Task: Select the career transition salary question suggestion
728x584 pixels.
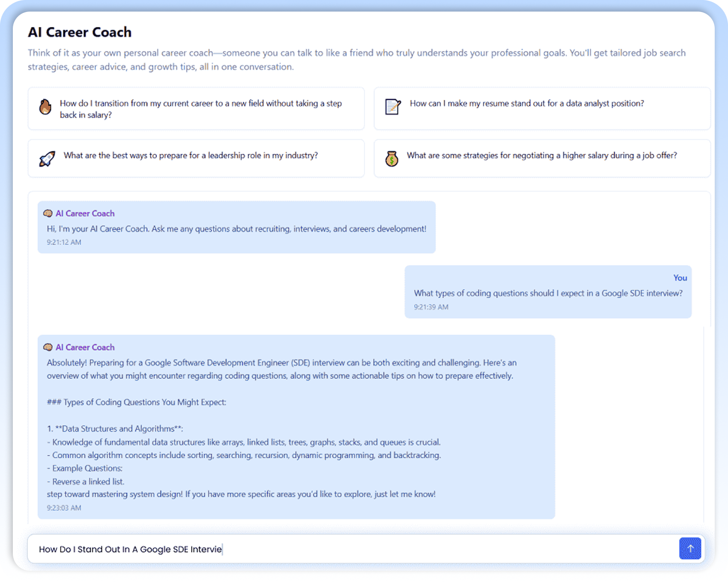Action: 201,109
